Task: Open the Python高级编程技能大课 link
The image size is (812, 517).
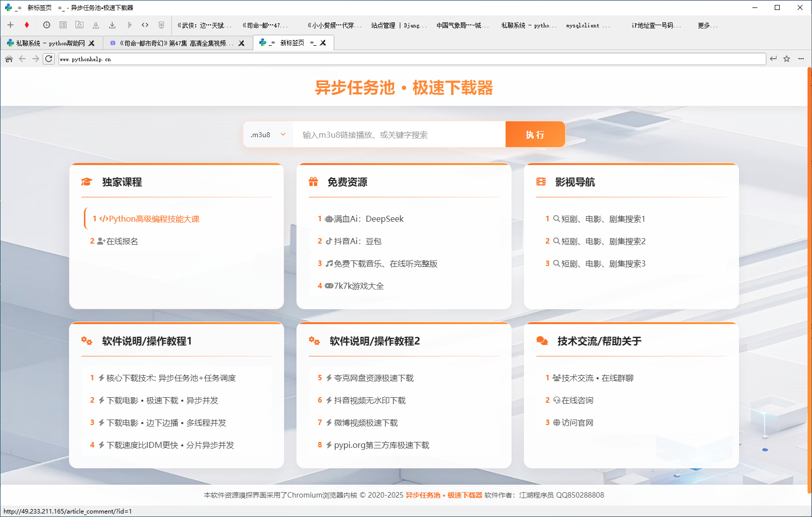Action: tap(154, 219)
